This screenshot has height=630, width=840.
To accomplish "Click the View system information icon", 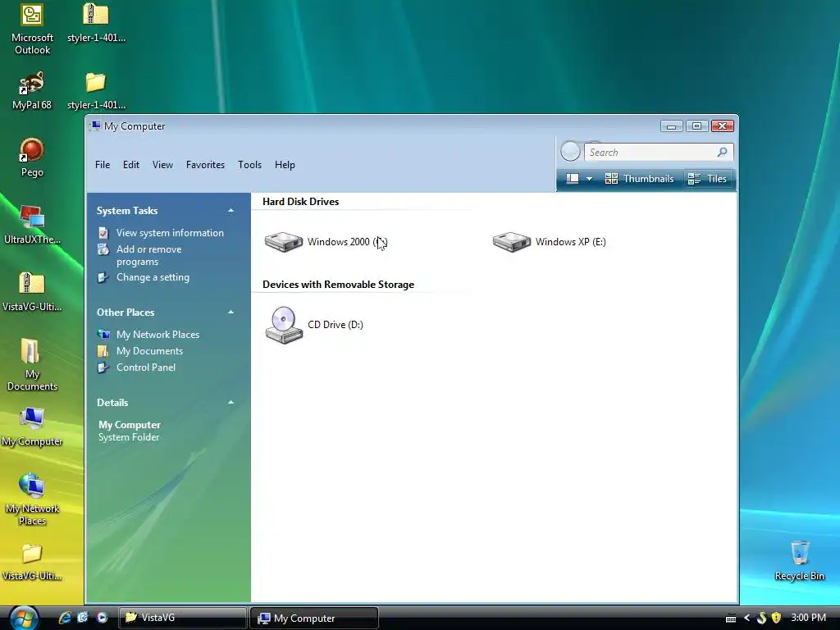I will (103, 233).
